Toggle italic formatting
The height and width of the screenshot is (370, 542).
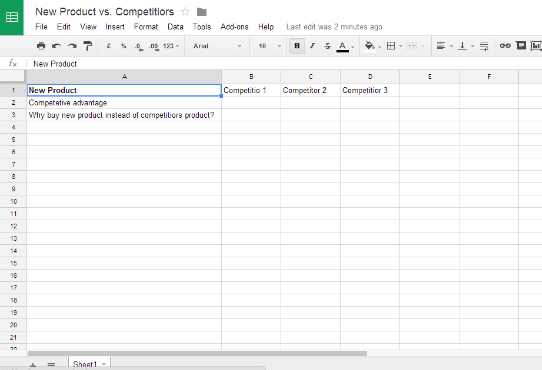tap(312, 46)
